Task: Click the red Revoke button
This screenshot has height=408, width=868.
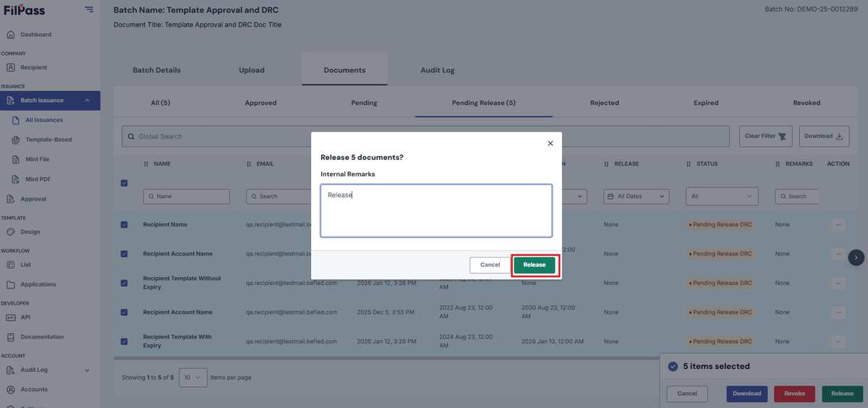Action: 794,394
